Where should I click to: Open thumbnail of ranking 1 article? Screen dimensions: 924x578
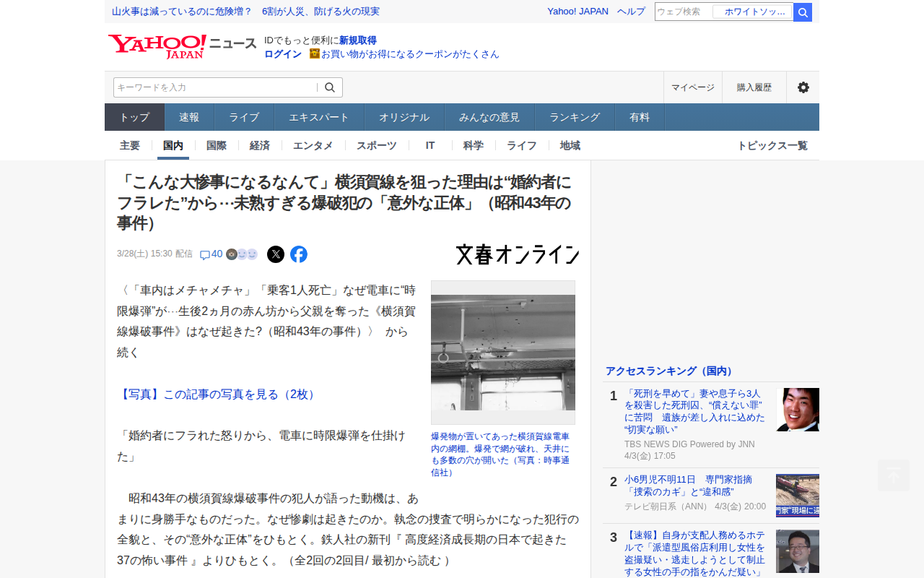pyautogui.click(x=798, y=410)
